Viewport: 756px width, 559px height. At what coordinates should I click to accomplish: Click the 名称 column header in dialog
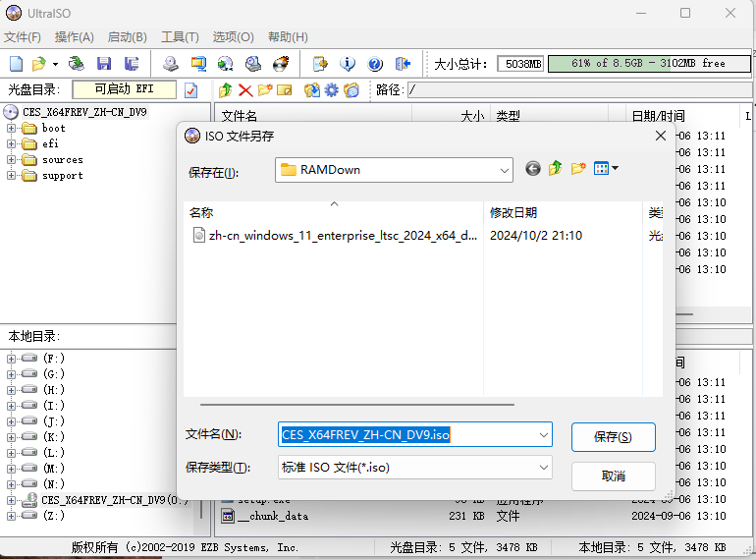click(x=333, y=213)
